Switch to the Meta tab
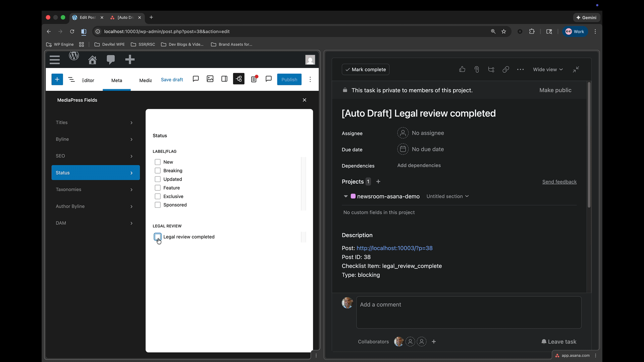This screenshot has width=644, height=362. pyautogui.click(x=116, y=80)
